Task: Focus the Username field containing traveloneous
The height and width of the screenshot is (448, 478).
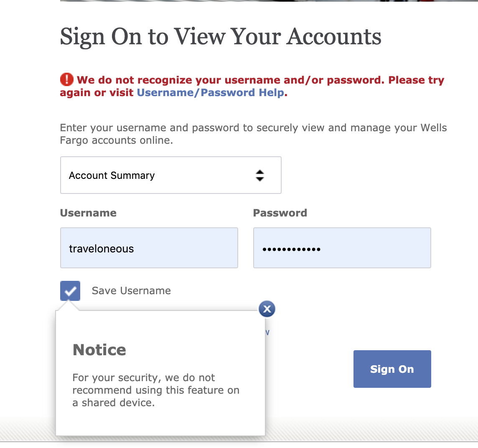Action: pos(149,248)
